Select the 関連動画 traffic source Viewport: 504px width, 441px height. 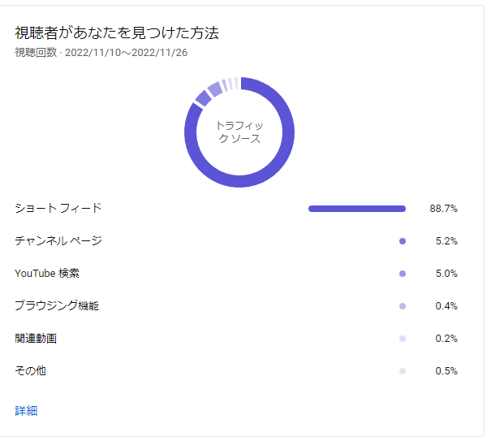(x=36, y=338)
